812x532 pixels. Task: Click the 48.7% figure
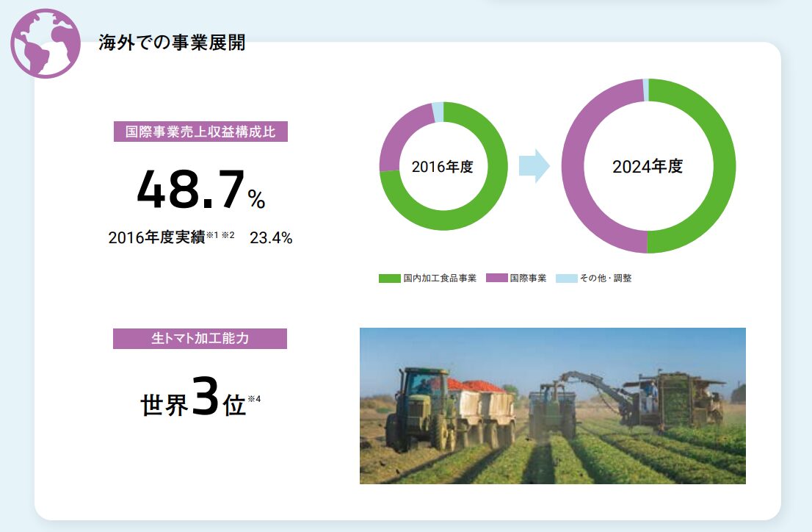(201, 190)
